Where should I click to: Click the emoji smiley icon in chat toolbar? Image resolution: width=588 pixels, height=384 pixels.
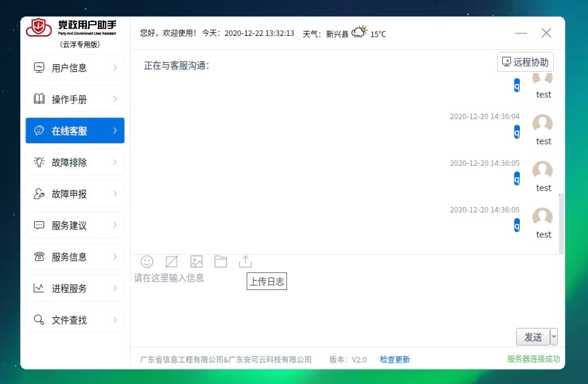[x=147, y=262]
